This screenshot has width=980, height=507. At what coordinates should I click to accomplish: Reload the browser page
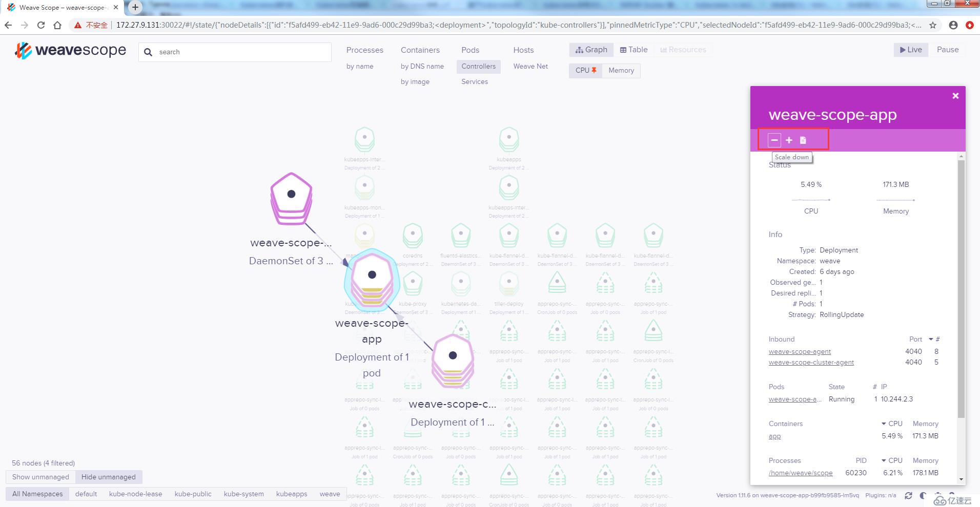tap(41, 25)
